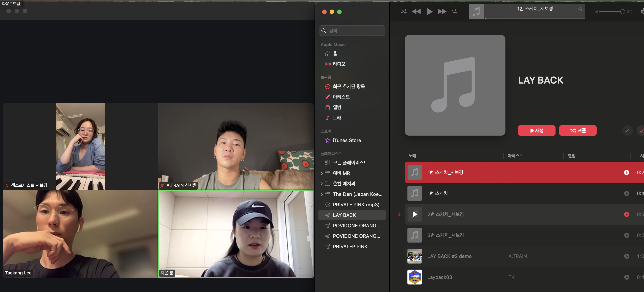
Task: Click the pencil edit playlist icon
Action: [x=627, y=130]
